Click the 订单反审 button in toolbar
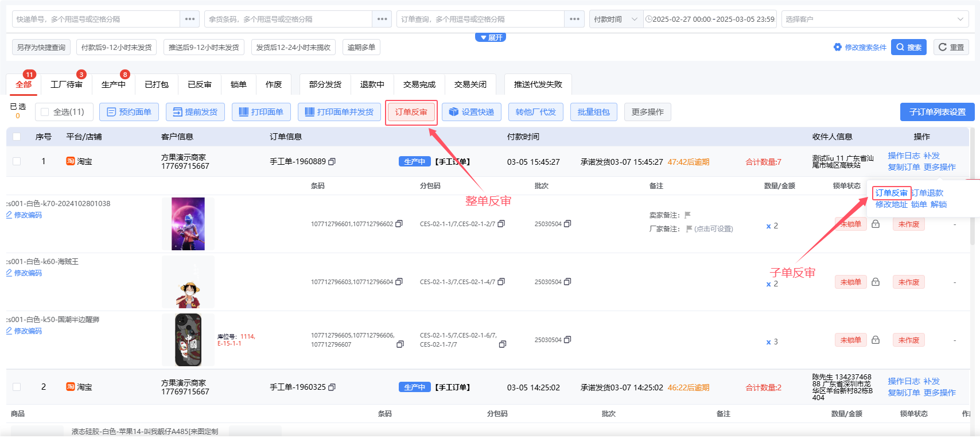This screenshot has width=980, height=438. pos(411,112)
